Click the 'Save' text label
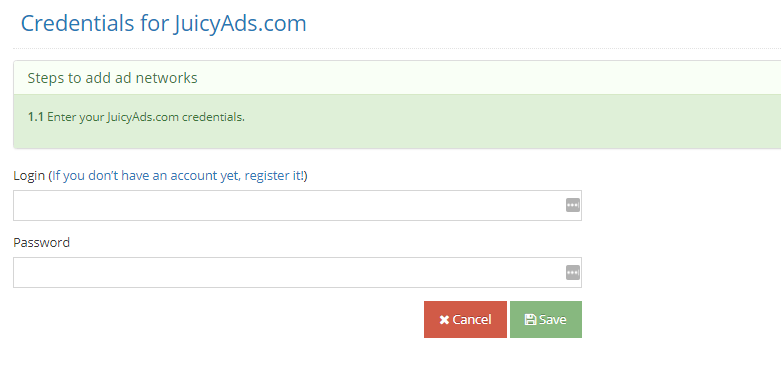Viewport: 781px width, 377px height. [x=552, y=320]
